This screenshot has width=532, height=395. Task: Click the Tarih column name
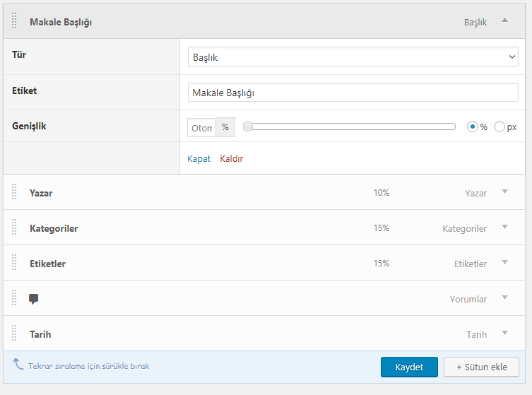point(40,334)
